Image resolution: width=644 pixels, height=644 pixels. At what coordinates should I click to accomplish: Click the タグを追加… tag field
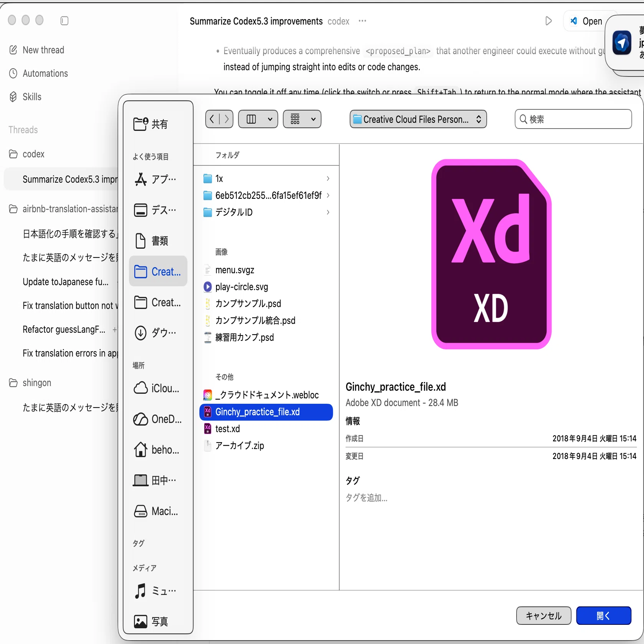pyautogui.click(x=367, y=498)
